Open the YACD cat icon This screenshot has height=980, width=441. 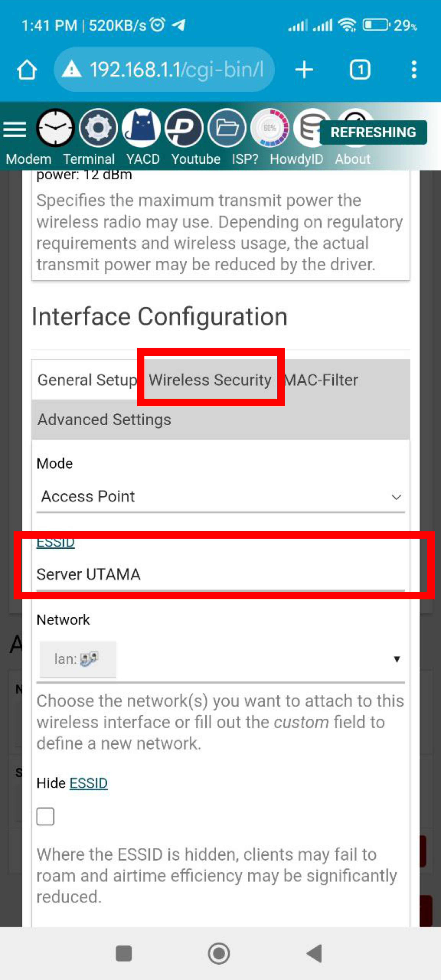[x=141, y=128]
